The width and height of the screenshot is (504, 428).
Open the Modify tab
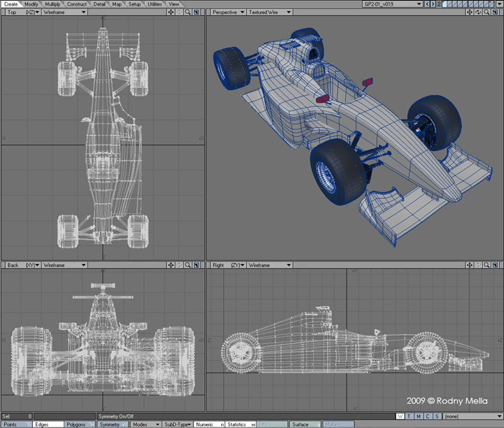tap(31, 4)
